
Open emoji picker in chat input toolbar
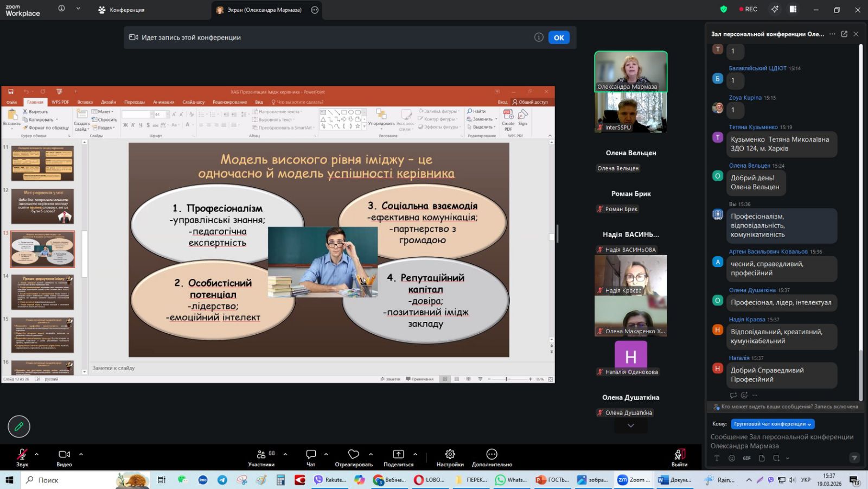pyautogui.click(x=732, y=458)
